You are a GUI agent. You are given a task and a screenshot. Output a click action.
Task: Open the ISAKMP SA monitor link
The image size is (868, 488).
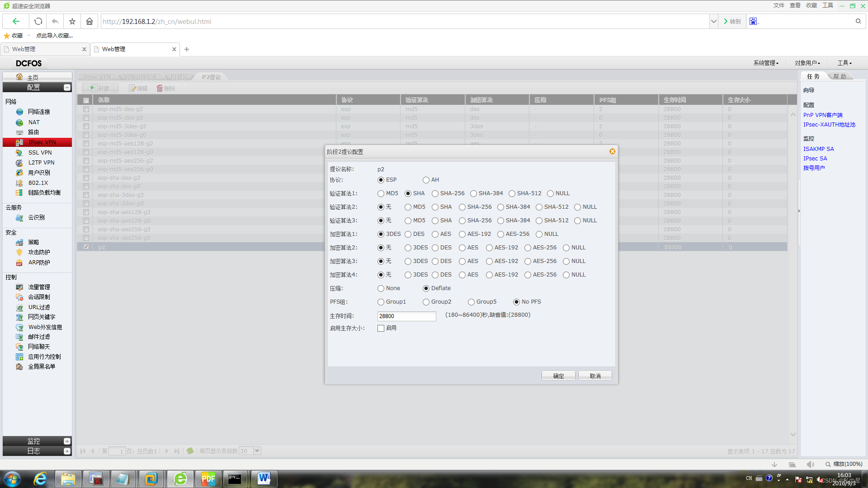[818, 149]
